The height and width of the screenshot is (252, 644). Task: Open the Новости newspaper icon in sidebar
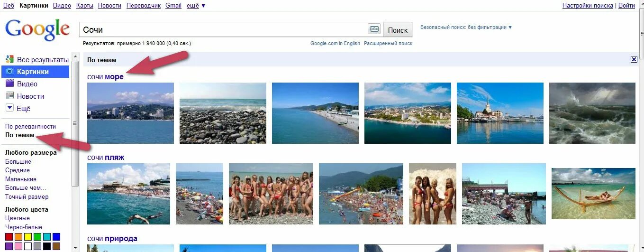point(9,96)
